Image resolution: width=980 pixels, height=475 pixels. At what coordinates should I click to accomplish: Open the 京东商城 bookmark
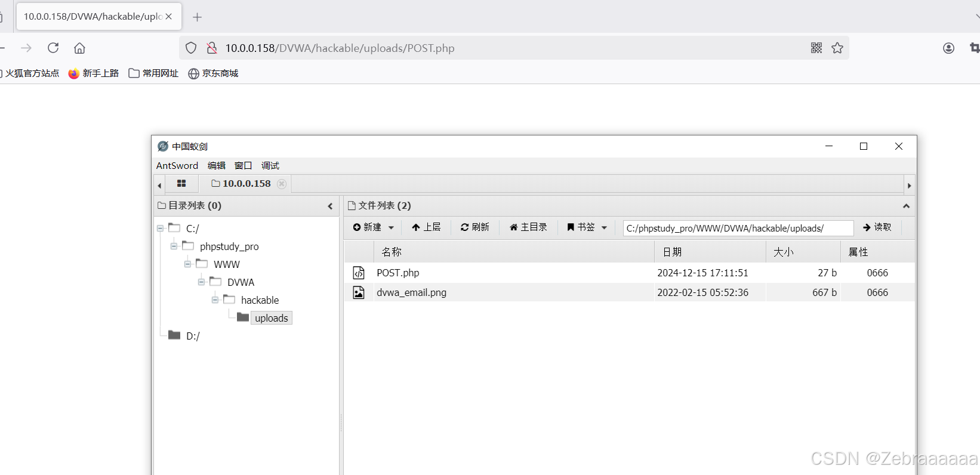tap(213, 73)
